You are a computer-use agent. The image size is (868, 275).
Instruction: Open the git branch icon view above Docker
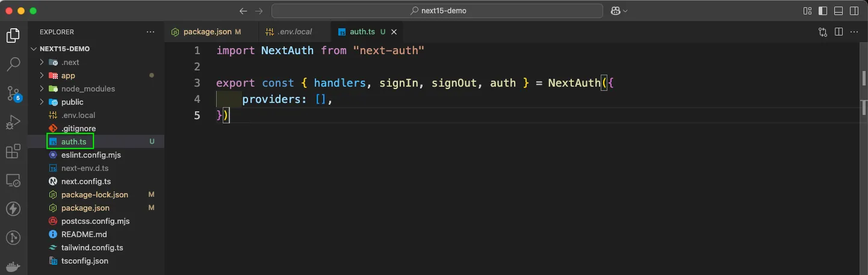[x=13, y=238]
